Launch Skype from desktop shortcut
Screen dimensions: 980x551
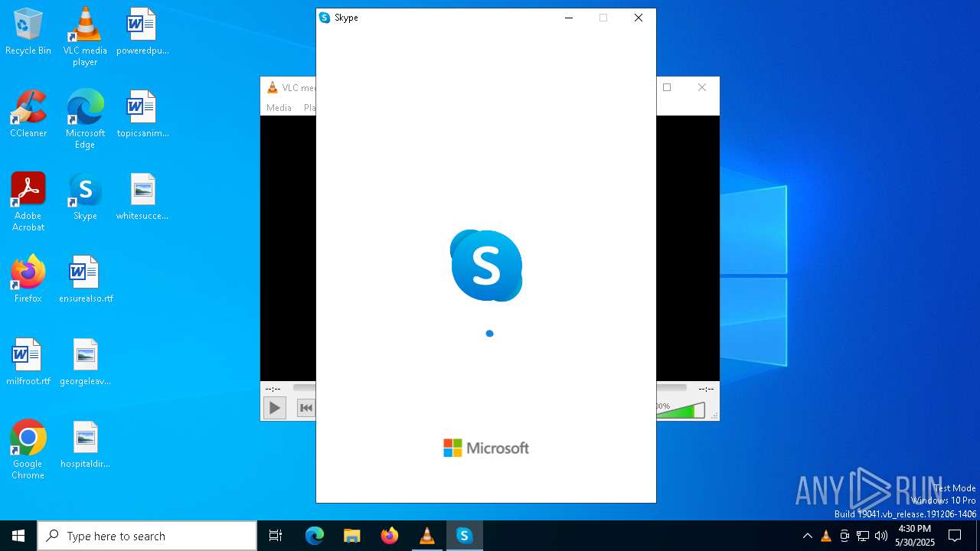coord(85,197)
